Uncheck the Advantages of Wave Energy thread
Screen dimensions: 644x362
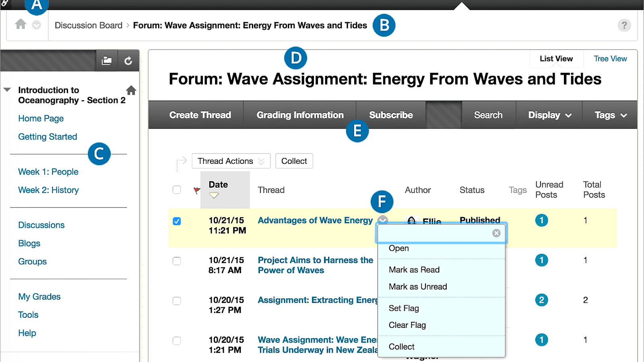point(177,221)
